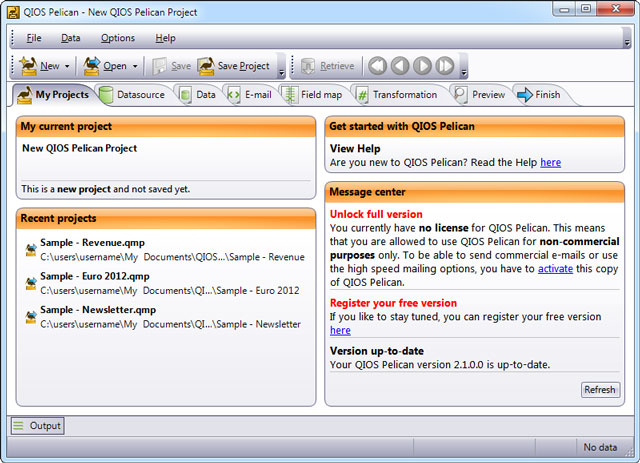The height and width of the screenshot is (463, 640).
Task: Open the Sample - Newsletter.qmp recent project
Action: [98, 309]
